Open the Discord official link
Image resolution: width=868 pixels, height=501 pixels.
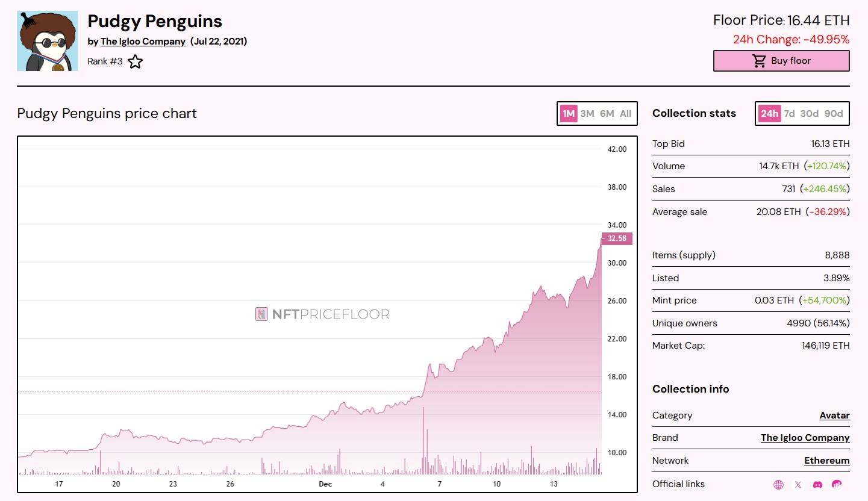pos(817,484)
